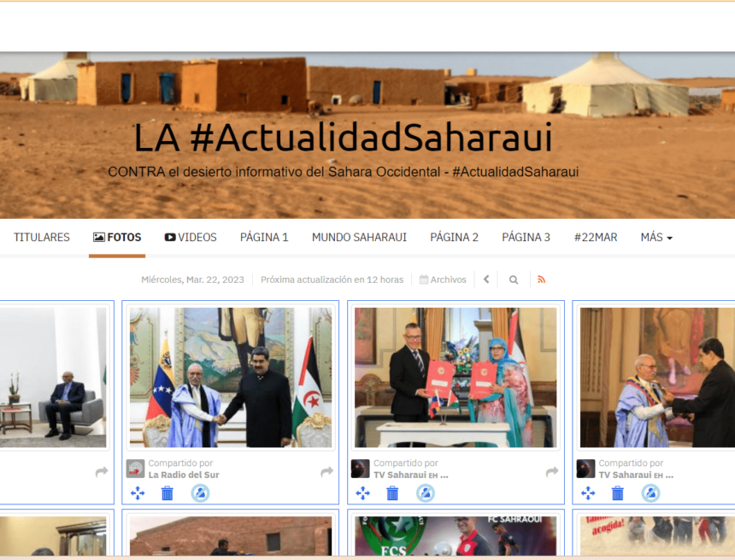This screenshot has height=560, width=735.
Task: Switch to the TITULARES tab
Action: tap(41, 237)
